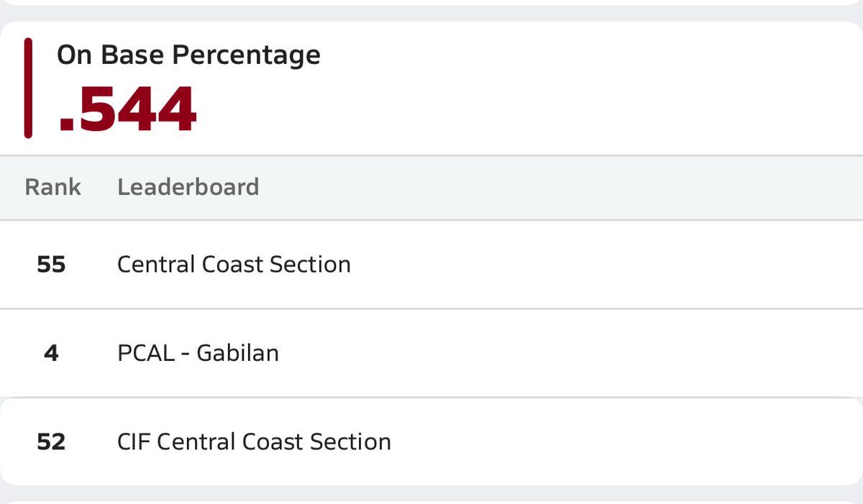Viewport: 863px width, 504px height.
Task: Open the Central Coast Section leaderboard
Action: point(234,265)
